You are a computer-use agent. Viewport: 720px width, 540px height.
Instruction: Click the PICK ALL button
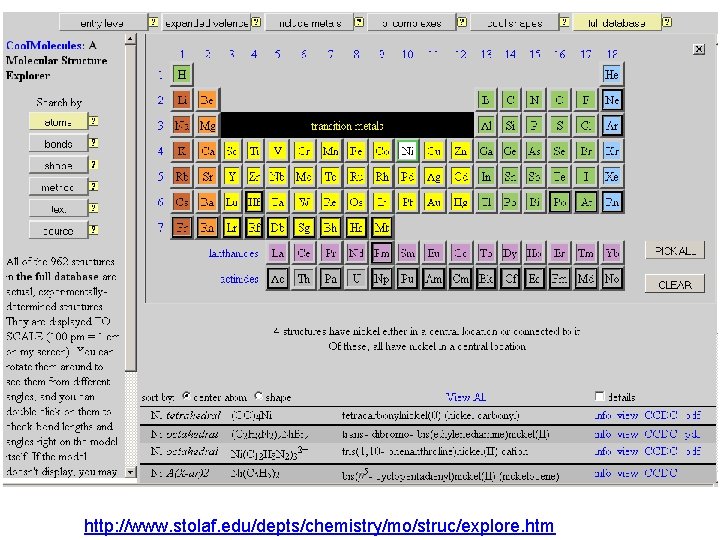(x=675, y=251)
